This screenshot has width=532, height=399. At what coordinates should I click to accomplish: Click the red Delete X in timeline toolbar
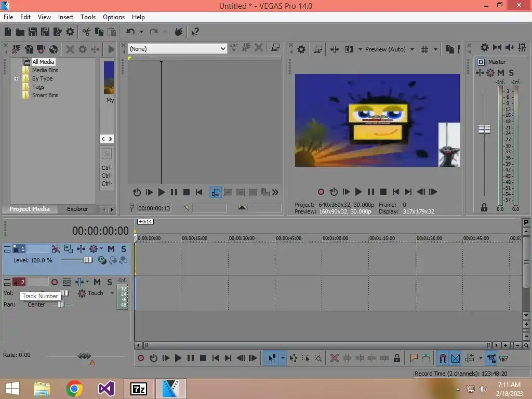[335, 358]
